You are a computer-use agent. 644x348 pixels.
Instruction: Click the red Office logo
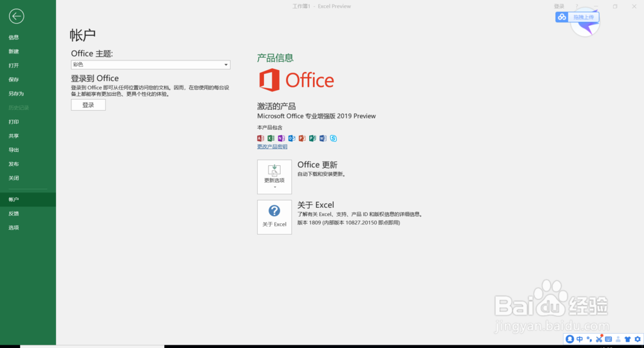269,80
